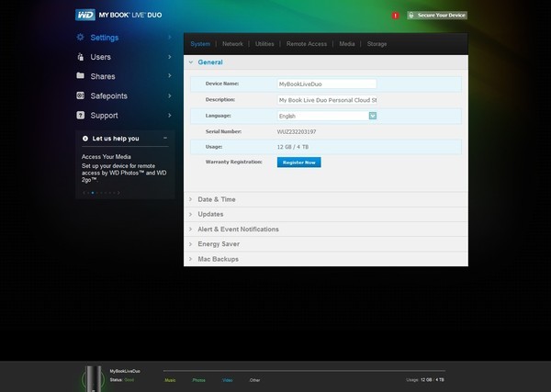Open the Language dropdown
Image resolution: width=551 pixels, height=392 pixels.
tap(373, 116)
